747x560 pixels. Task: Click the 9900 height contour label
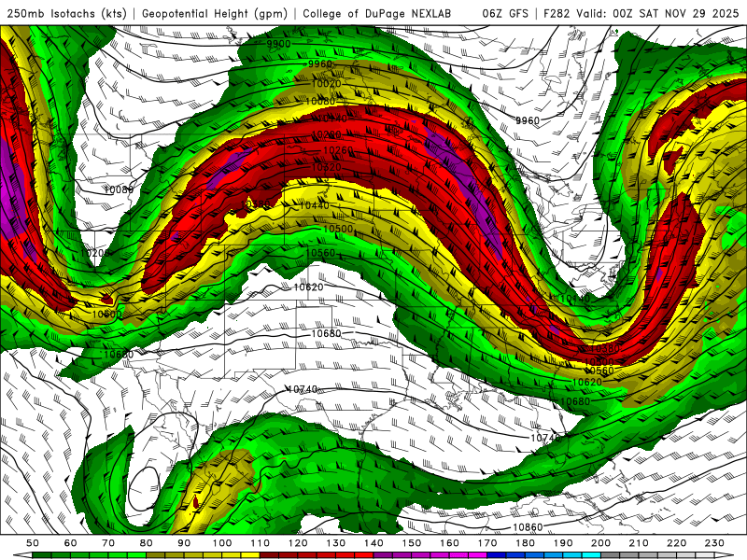tap(278, 44)
